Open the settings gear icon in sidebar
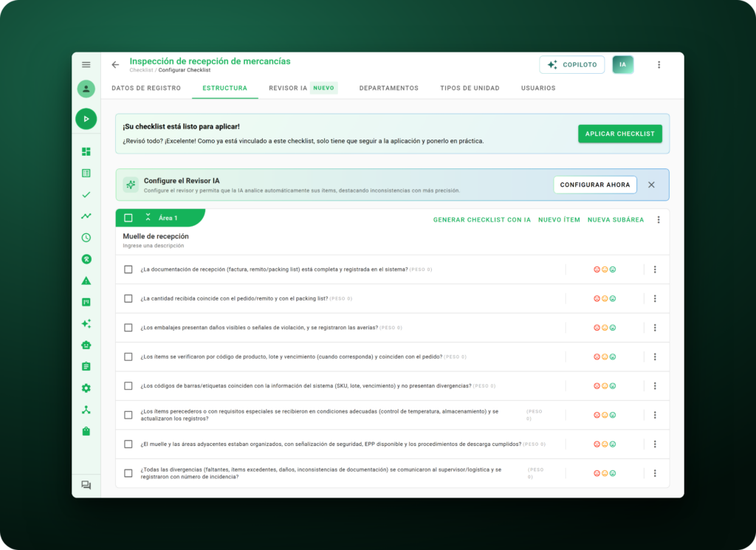The width and height of the screenshot is (756, 550). pos(86,388)
